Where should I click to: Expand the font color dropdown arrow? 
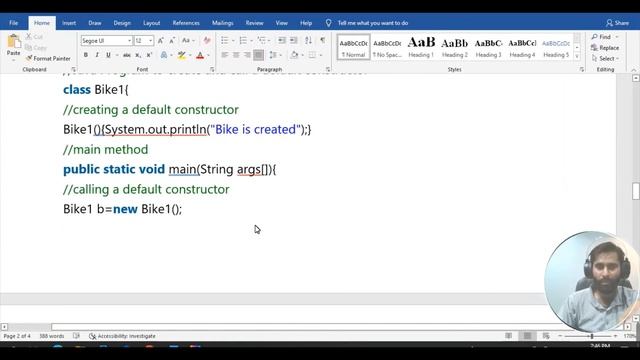coord(208,55)
